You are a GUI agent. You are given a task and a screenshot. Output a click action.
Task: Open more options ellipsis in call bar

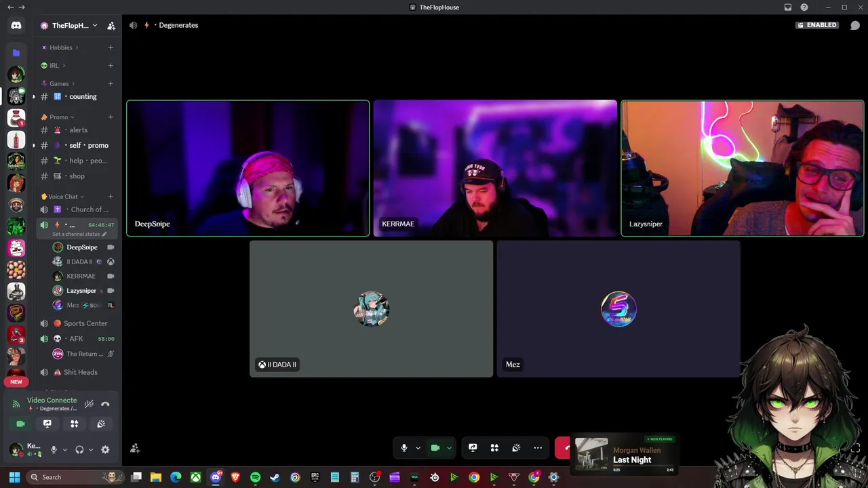click(x=538, y=448)
